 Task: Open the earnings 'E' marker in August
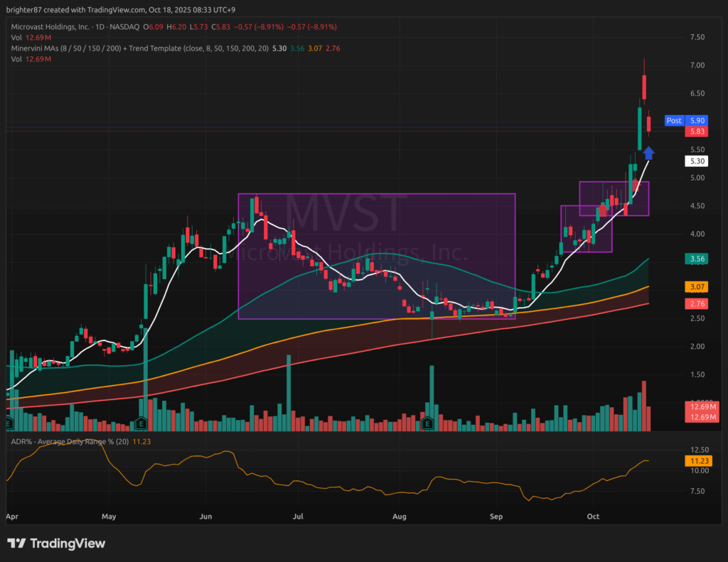pos(428,423)
